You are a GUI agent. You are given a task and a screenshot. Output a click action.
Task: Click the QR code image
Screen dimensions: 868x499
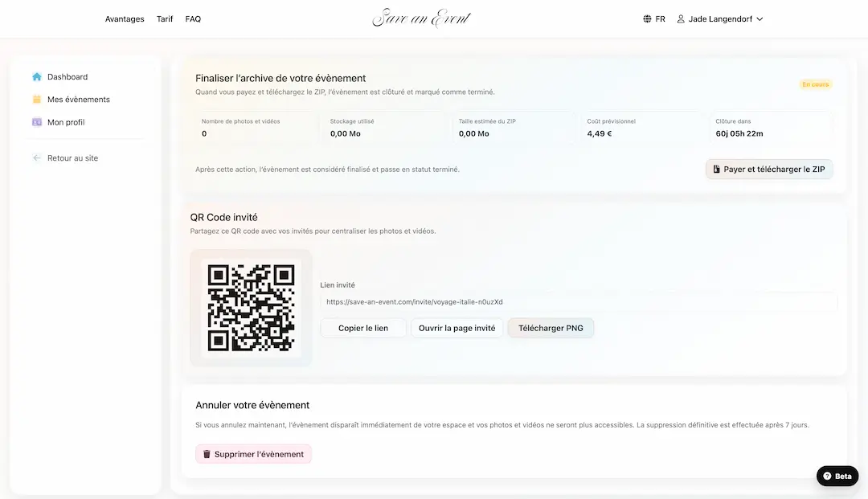click(x=251, y=308)
